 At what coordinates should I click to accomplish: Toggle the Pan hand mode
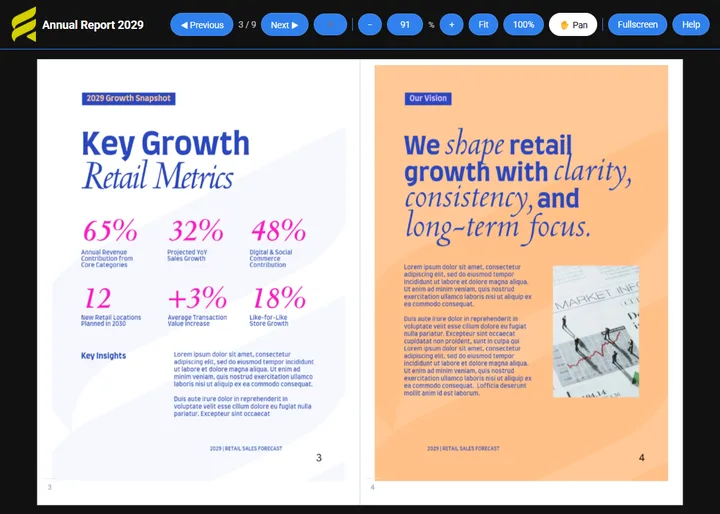coord(573,25)
